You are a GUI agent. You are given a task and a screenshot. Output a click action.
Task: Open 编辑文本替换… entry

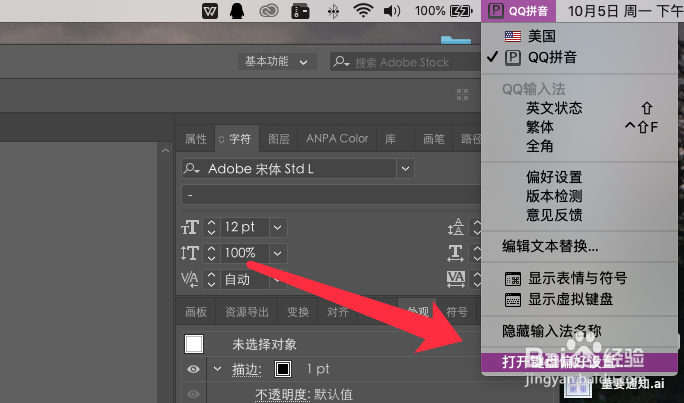(579, 246)
